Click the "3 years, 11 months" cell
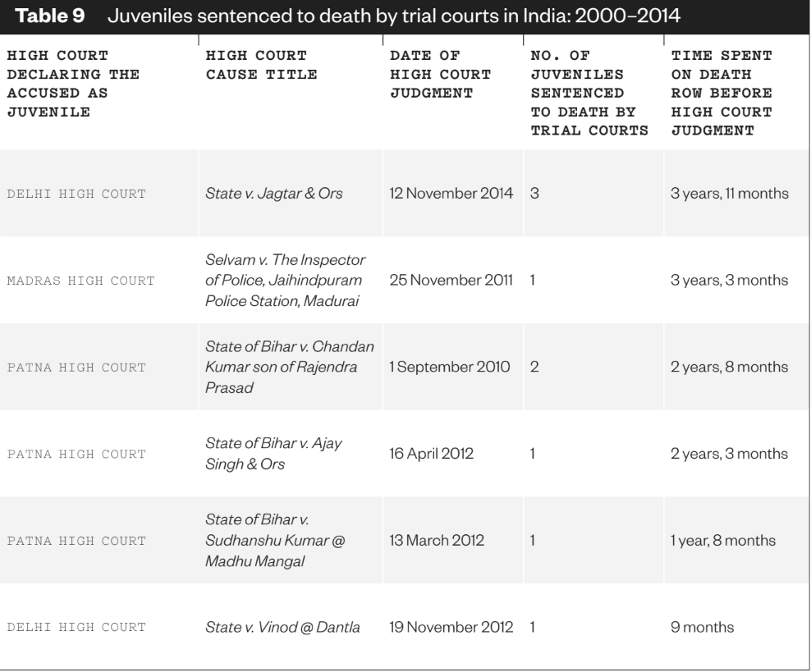This screenshot has width=811, height=672. point(730,194)
